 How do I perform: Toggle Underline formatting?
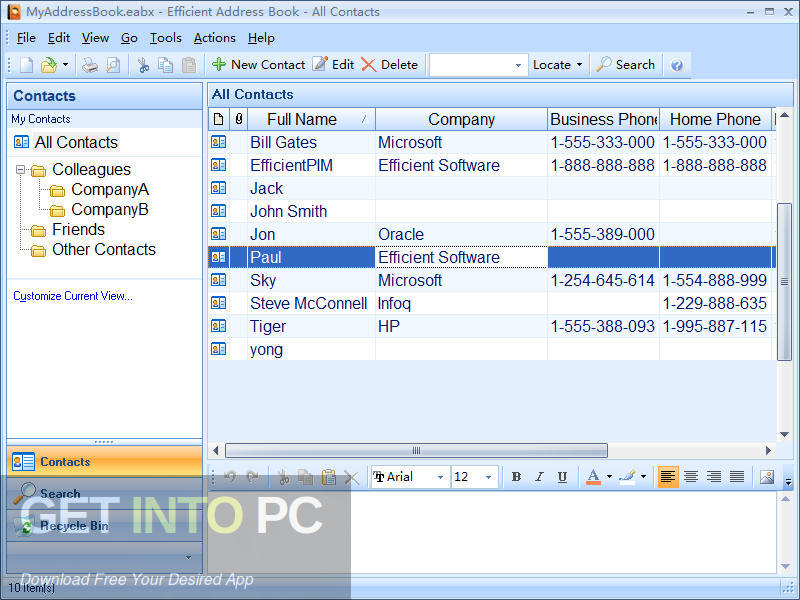click(562, 477)
